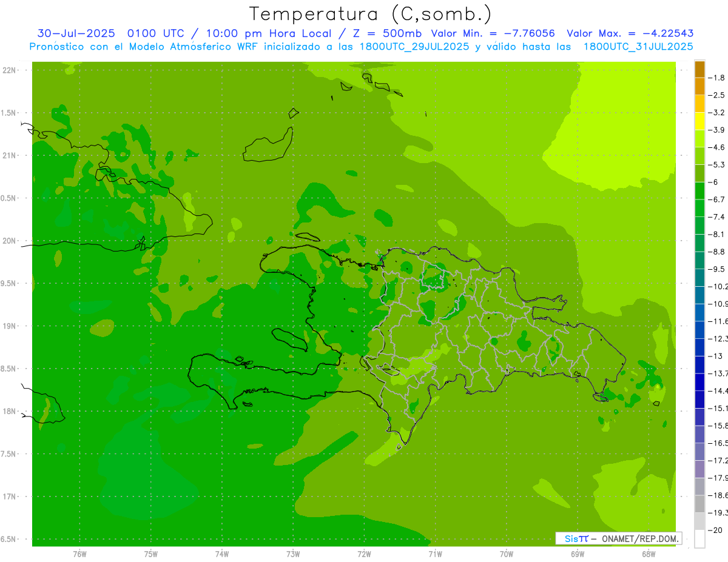Viewport: 728px width, 562px height.
Task: Pick the legend swatch between -4.6 and -5.3
Action: pyautogui.click(x=699, y=156)
